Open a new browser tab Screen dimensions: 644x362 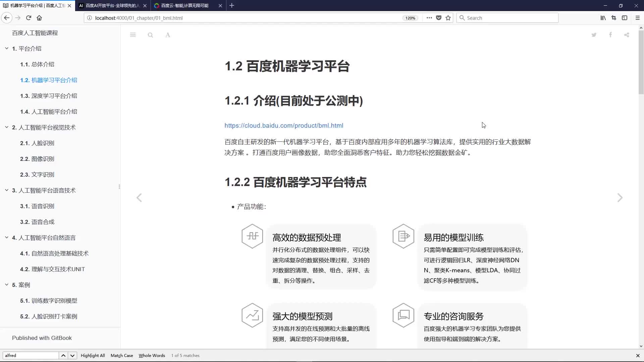pyautogui.click(x=232, y=5)
